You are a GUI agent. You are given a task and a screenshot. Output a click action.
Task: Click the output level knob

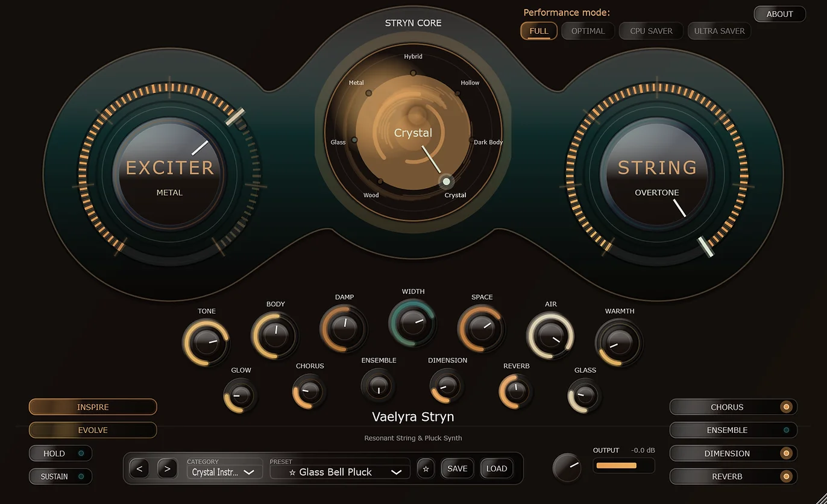[567, 467]
